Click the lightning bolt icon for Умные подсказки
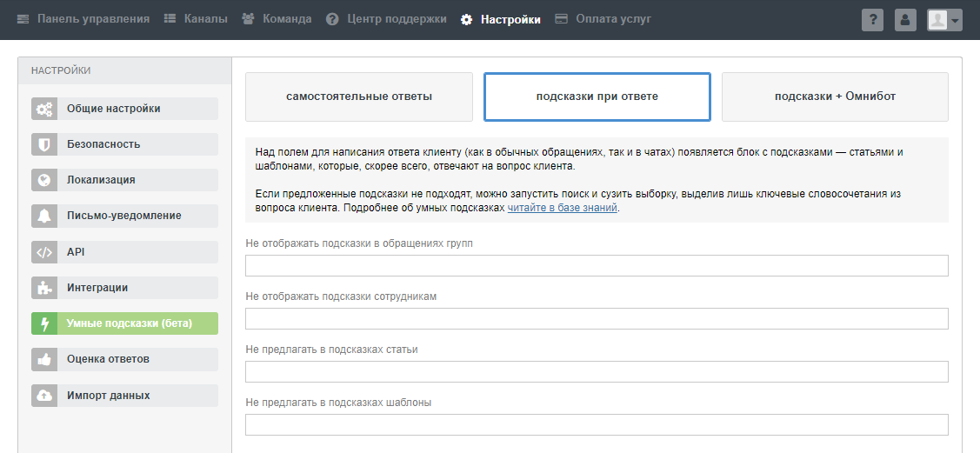980x453 pixels. pos(44,323)
